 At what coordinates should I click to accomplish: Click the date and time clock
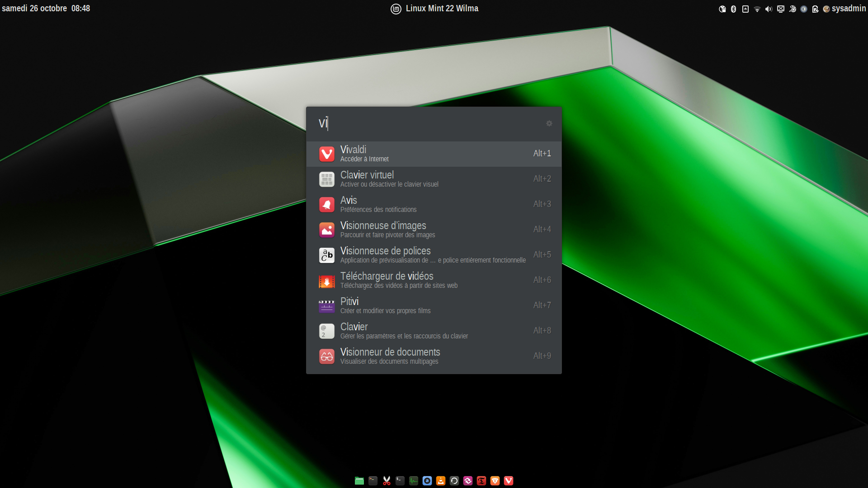pos(46,9)
